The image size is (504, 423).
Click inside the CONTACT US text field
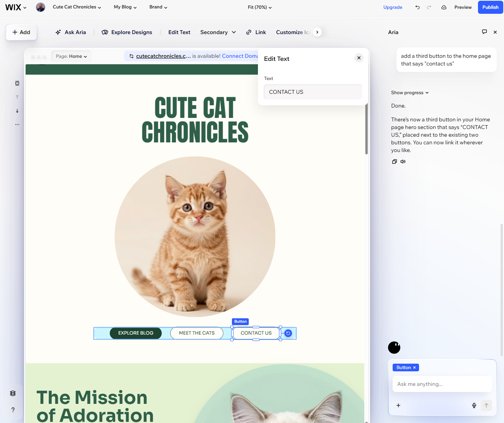(x=313, y=92)
